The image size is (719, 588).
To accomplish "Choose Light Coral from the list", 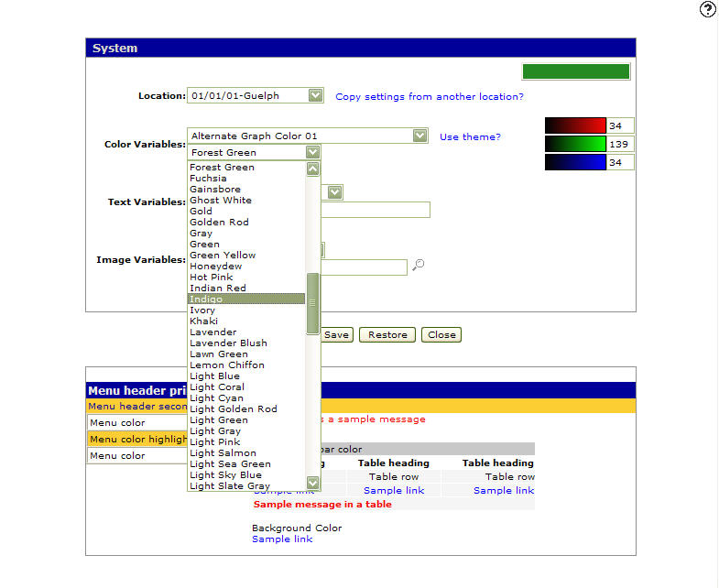I will [246, 387].
